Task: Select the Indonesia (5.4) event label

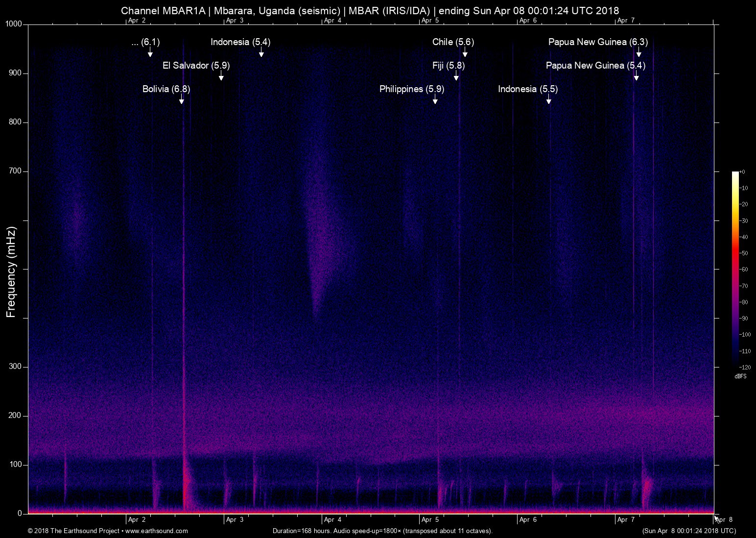Action: [240, 42]
